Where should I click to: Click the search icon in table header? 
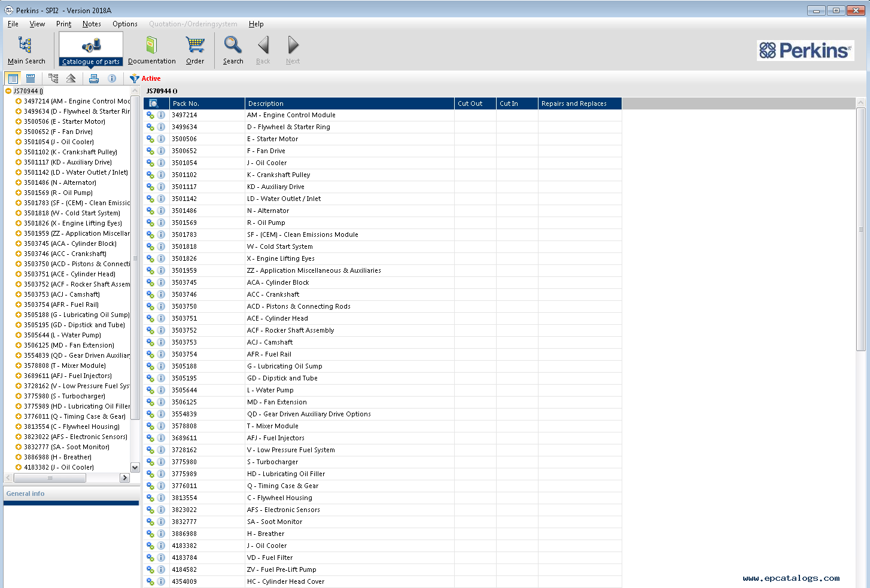154,103
